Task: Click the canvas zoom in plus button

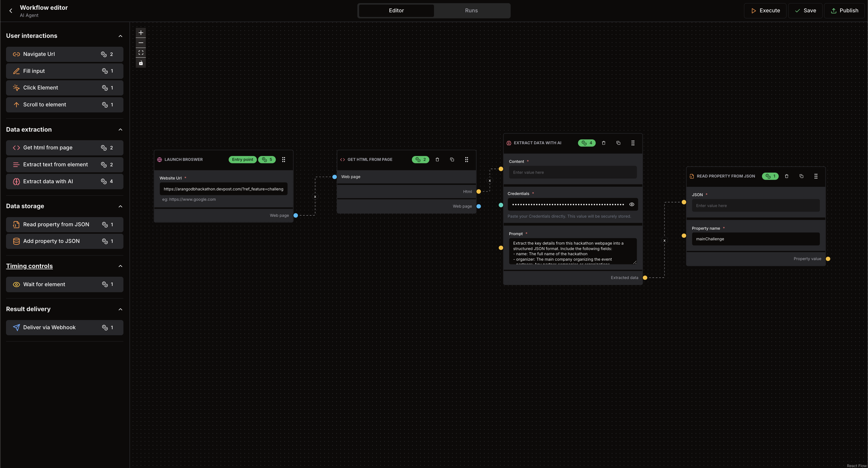Action: pyautogui.click(x=141, y=33)
